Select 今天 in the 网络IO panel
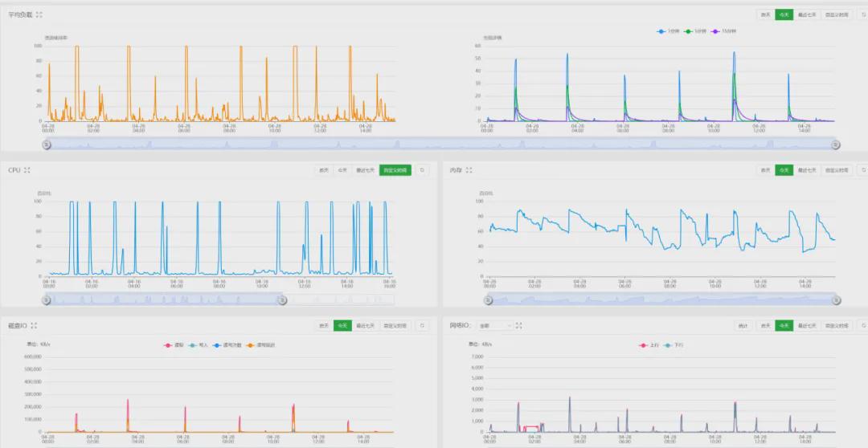The width and height of the screenshot is (868, 448). pos(784,326)
